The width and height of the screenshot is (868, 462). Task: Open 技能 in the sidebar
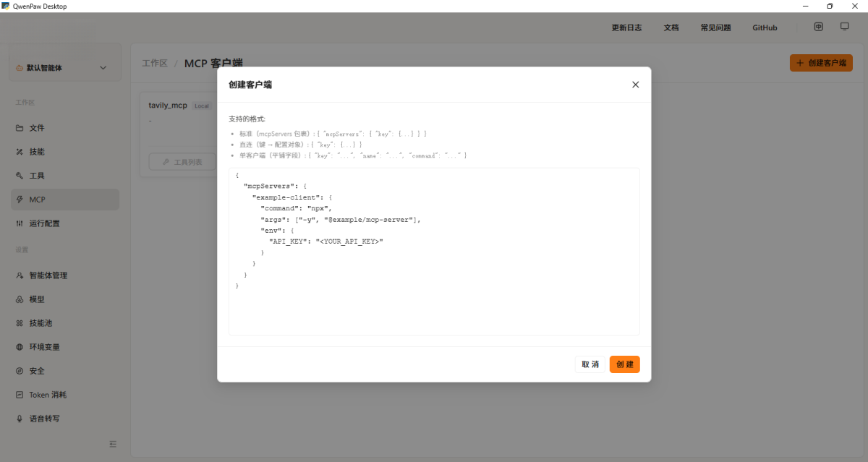coord(65,152)
